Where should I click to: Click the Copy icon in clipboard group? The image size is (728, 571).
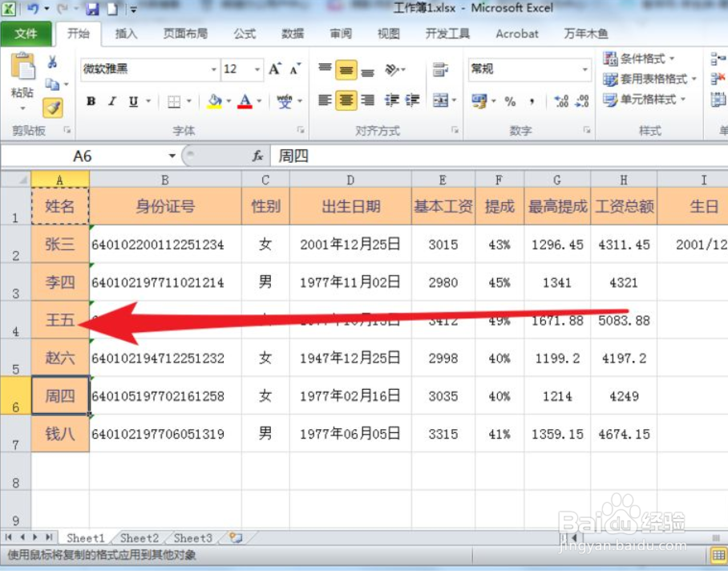pos(52,84)
